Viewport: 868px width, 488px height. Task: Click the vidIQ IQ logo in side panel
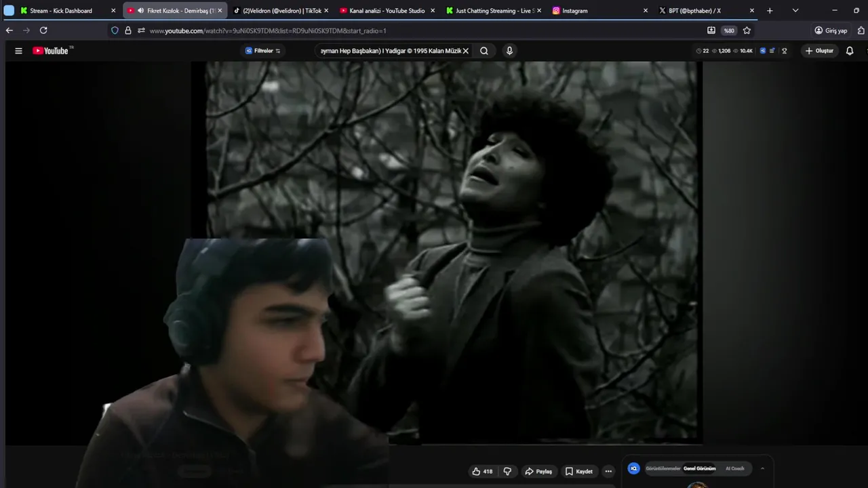coord(634,468)
